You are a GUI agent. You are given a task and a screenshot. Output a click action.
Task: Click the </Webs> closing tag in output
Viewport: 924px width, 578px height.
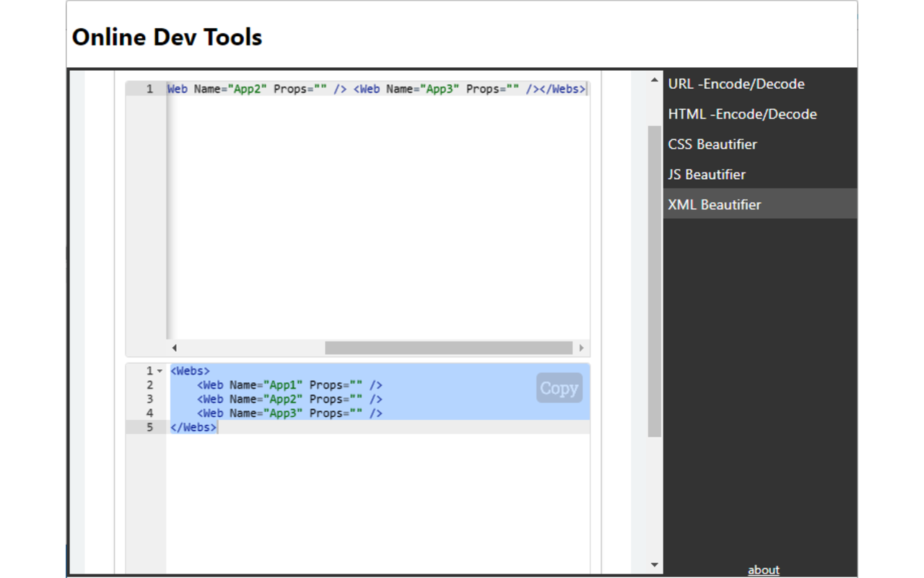click(x=193, y=428)
